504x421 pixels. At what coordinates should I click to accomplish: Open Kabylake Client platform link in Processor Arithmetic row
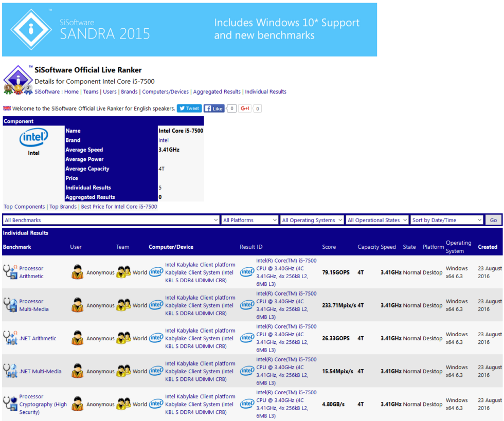(x=200, y=272)
